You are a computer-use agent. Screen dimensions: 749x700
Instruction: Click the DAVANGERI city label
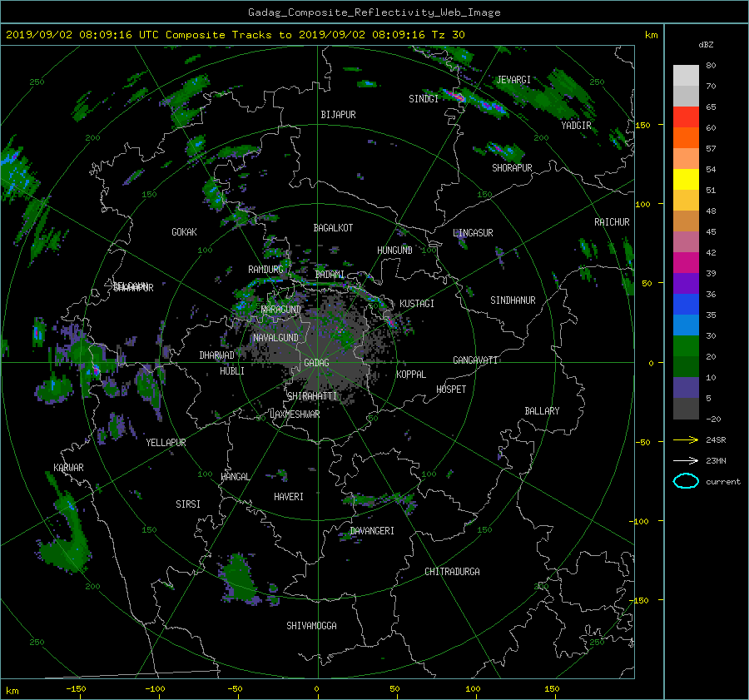pyautogui.click(x=372, y=531)
